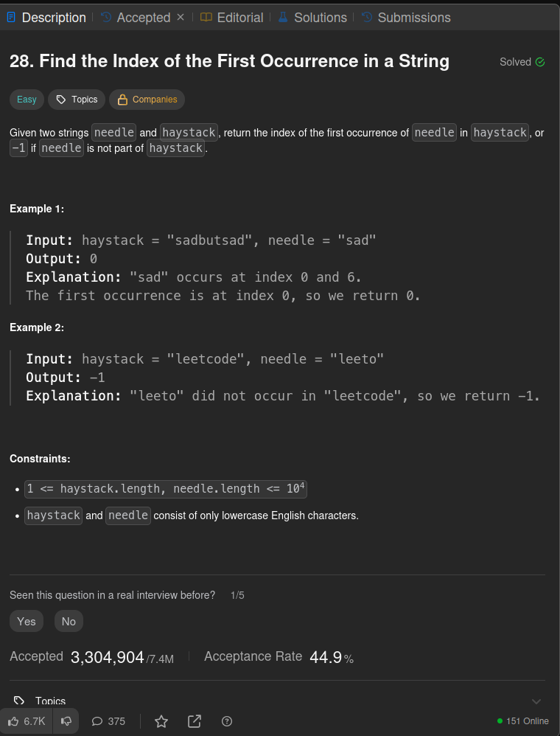The image size is (560, 736).
Task: Answer No to real interview question
Action: click(x=69, y=621)
